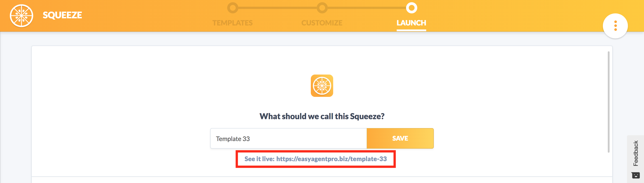The height and width of the screenshot is (183, 644).
Task: Click the Customize step circle
Action: pyautogui.click(x=322, y=8)
